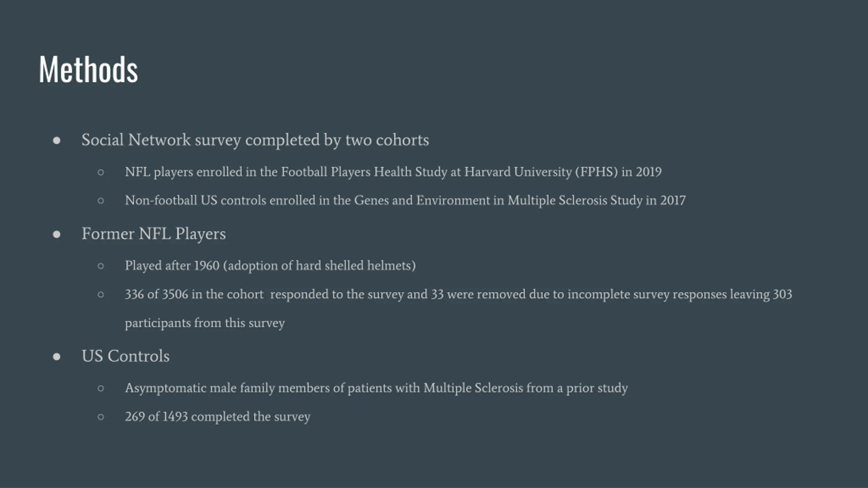
Task: Click the bullet dot before Former NFL Players
Action: (x=57, y=234)
